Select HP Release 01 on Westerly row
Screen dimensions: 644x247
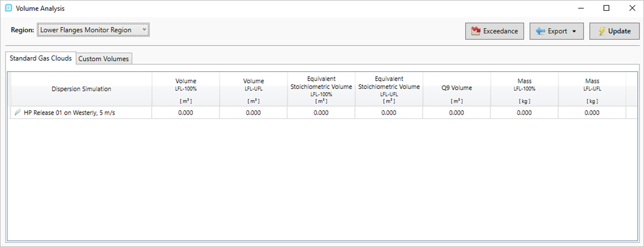coord(318,112)
